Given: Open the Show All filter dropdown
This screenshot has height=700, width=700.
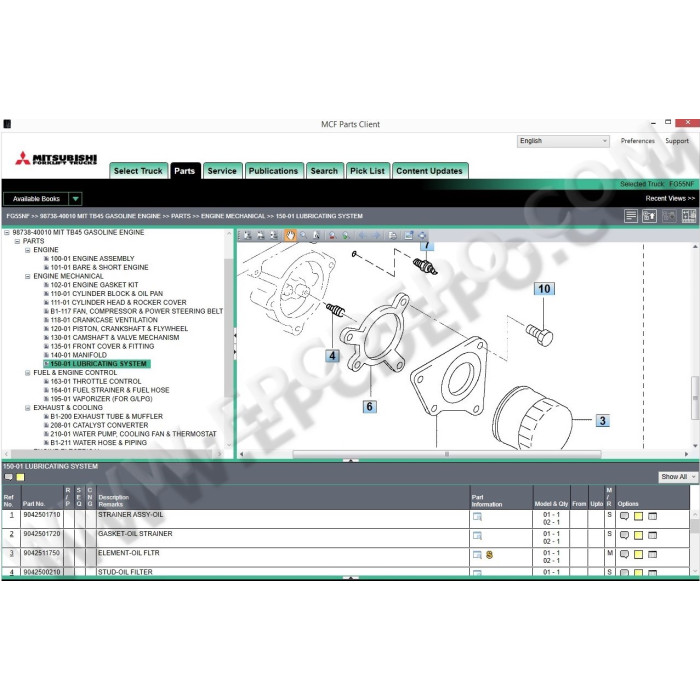Looking at the screenshot, I should click(678, 477).
